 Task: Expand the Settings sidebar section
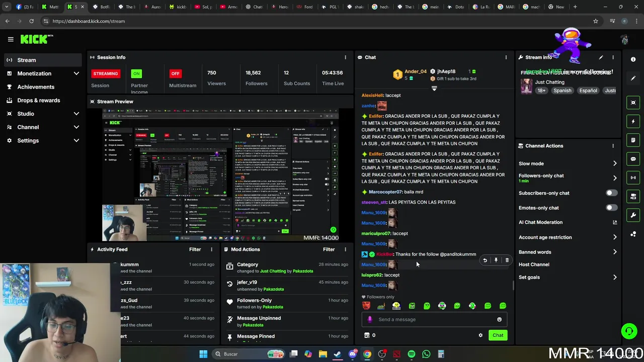pos(76,141)
